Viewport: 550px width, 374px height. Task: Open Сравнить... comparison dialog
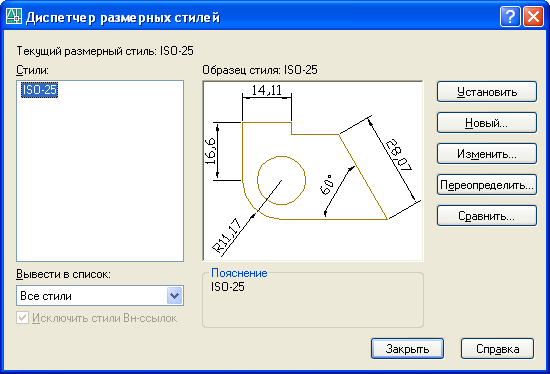click(487, 216)
